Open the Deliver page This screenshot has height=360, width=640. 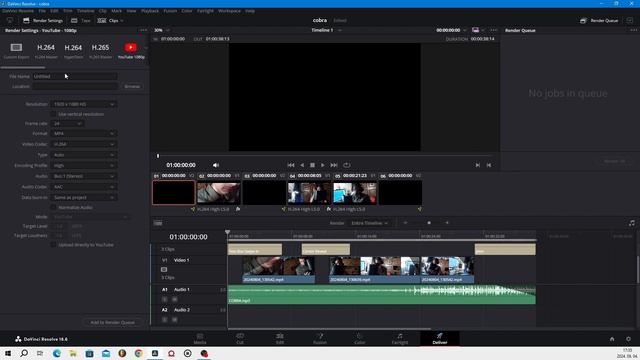(x=440, y=338)
